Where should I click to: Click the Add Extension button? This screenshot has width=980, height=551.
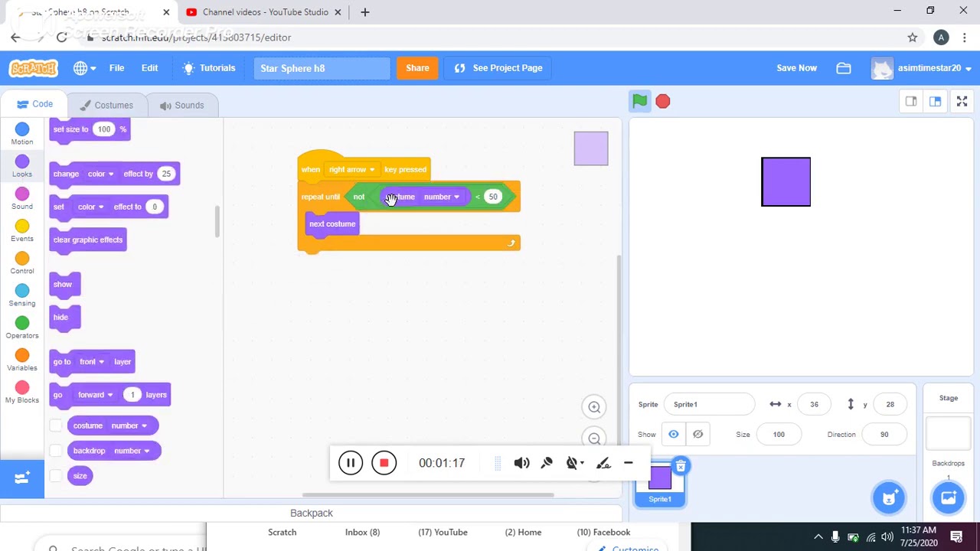[x=22, y=478]
